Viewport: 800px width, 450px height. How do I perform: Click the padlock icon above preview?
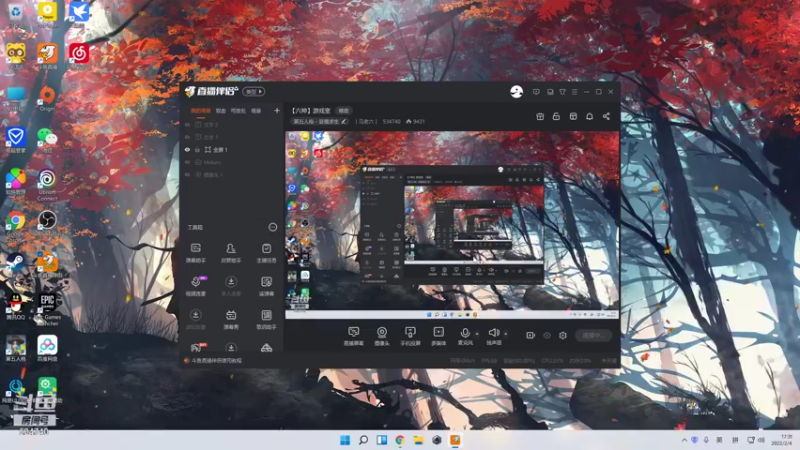(556, 116)
